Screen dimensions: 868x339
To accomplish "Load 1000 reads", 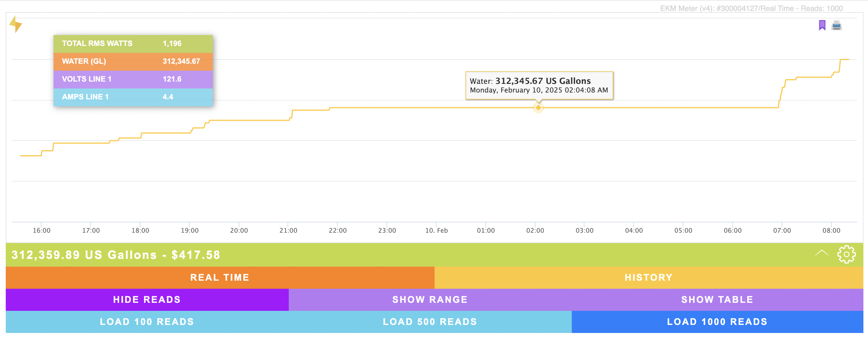I will [x=717, y=322].
